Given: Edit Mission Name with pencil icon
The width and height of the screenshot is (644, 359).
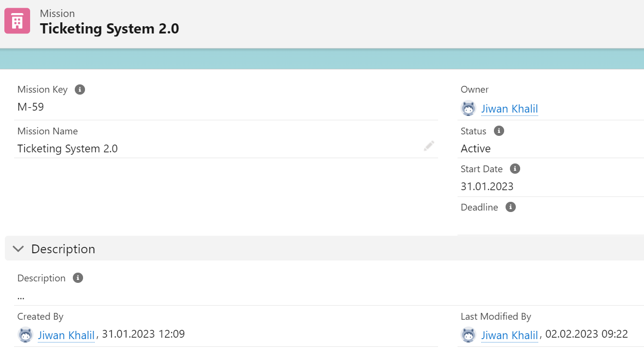Looking at the screenshot, I should coord(428,146).
